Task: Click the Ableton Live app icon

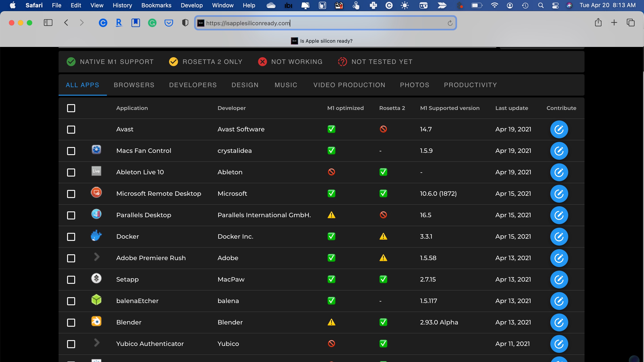Action: [96, 171]
